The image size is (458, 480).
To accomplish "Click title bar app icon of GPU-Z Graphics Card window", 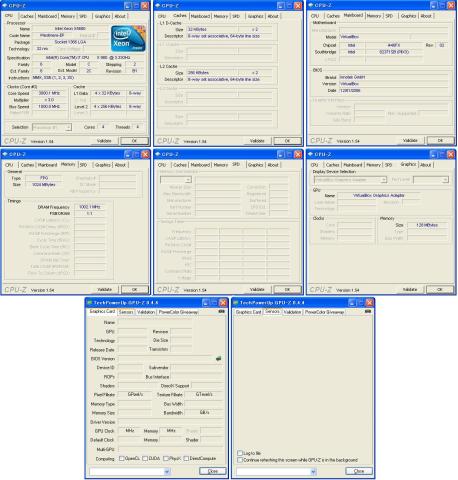I will point(89,303).
